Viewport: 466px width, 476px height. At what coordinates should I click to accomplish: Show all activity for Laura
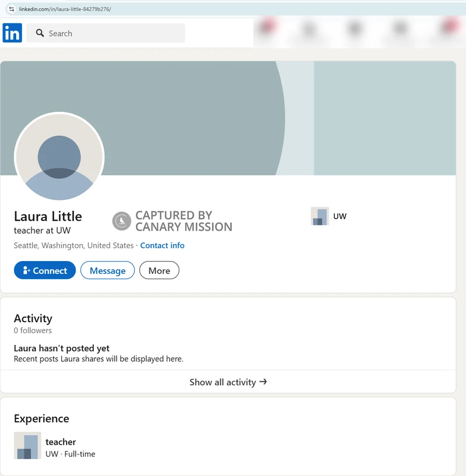228,382
